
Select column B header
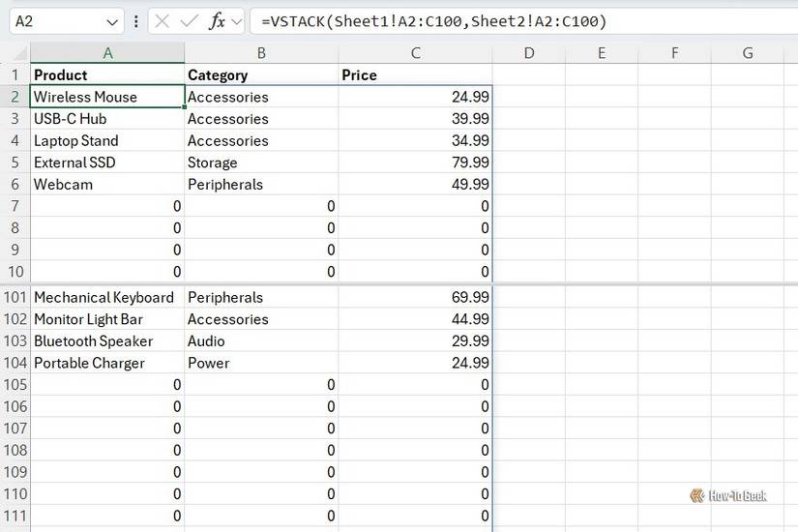[261, 53]
